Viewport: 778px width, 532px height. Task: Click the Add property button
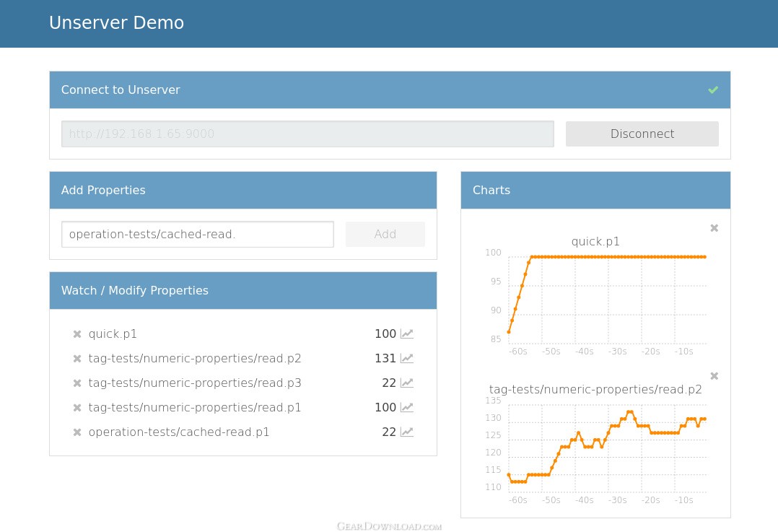click(x=385, y=234)
